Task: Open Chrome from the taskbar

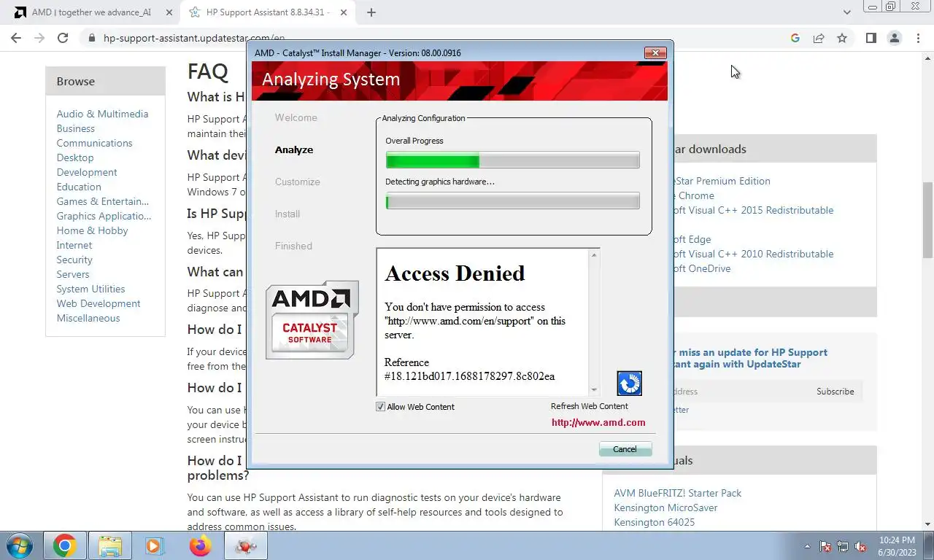Action: (64, 545)
